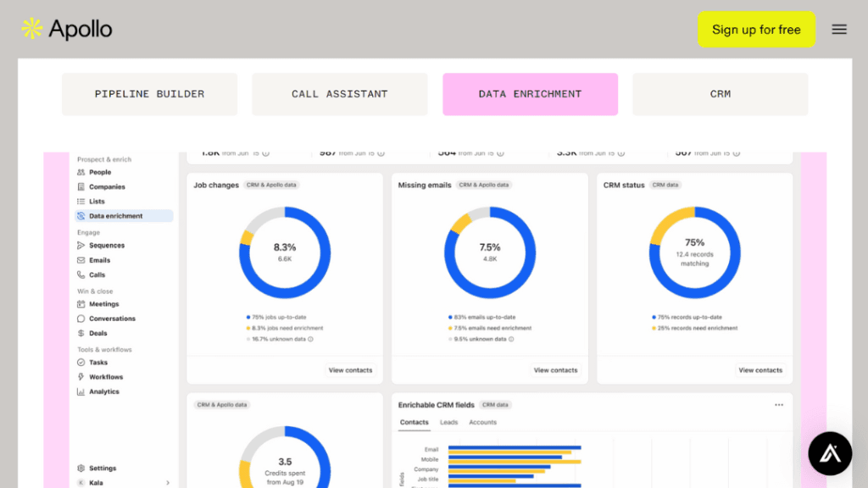Click CRM data tag on CRM status
This screenshot has height=488, width=868.
coord(665,185)
